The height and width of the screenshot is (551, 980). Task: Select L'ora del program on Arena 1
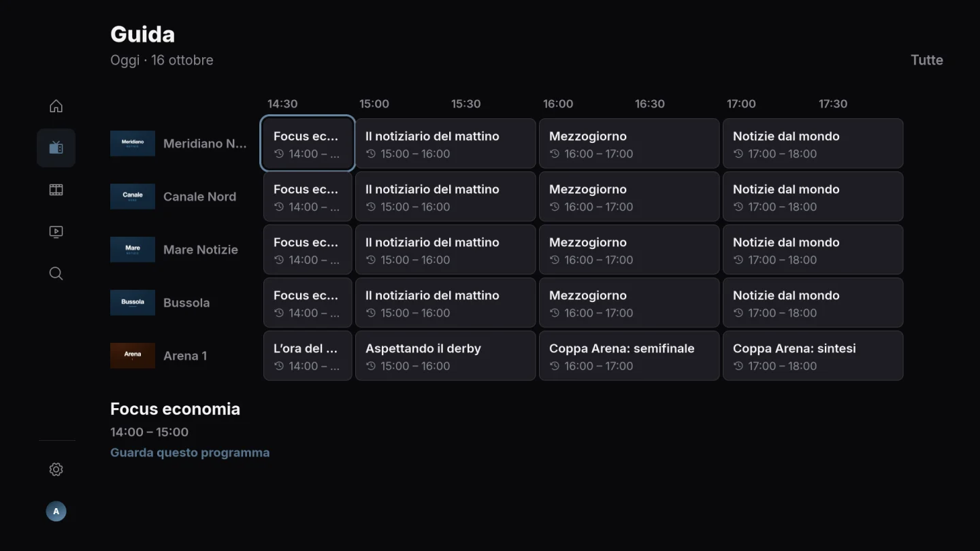[308, 356]
